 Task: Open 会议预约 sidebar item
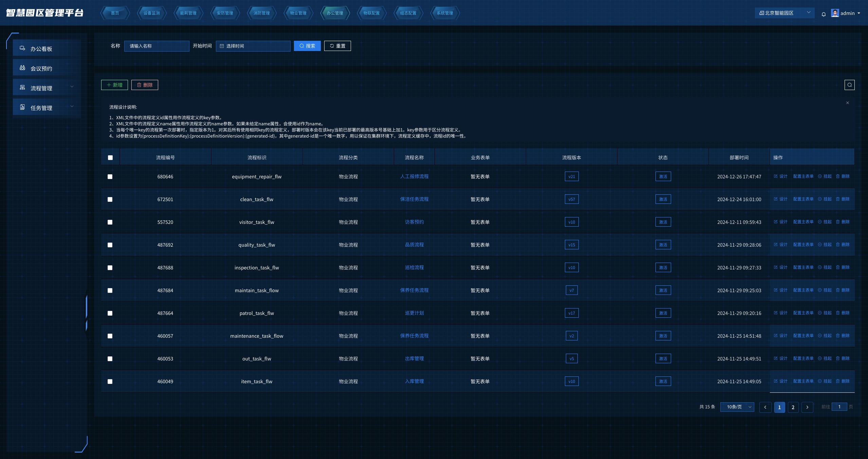[41, 69]
